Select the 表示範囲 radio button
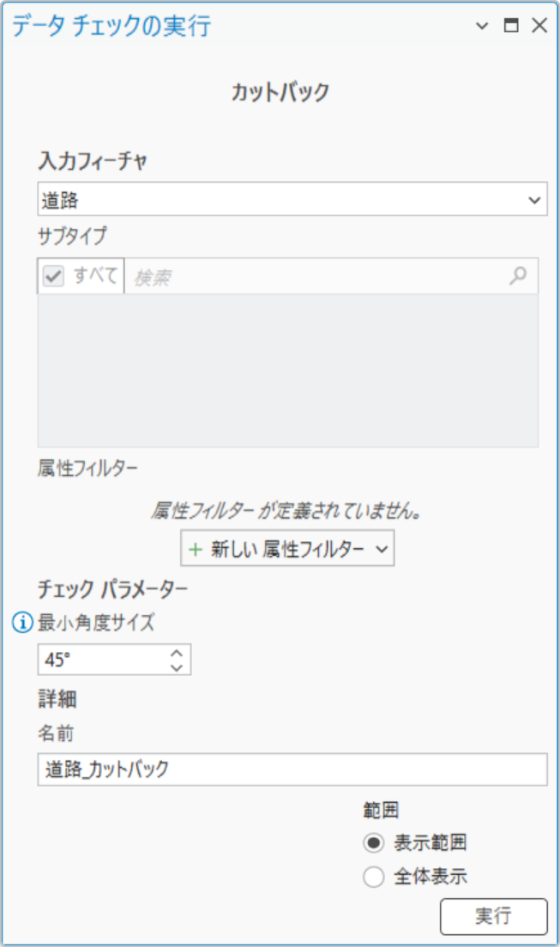This screenshot has height=947, width=560. coord(373,842)
